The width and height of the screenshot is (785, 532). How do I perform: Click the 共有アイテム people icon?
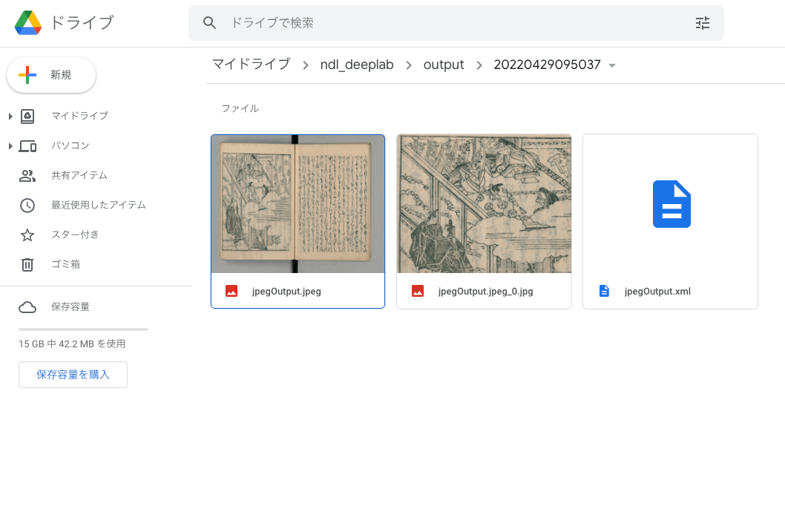[x=27, y=176]
